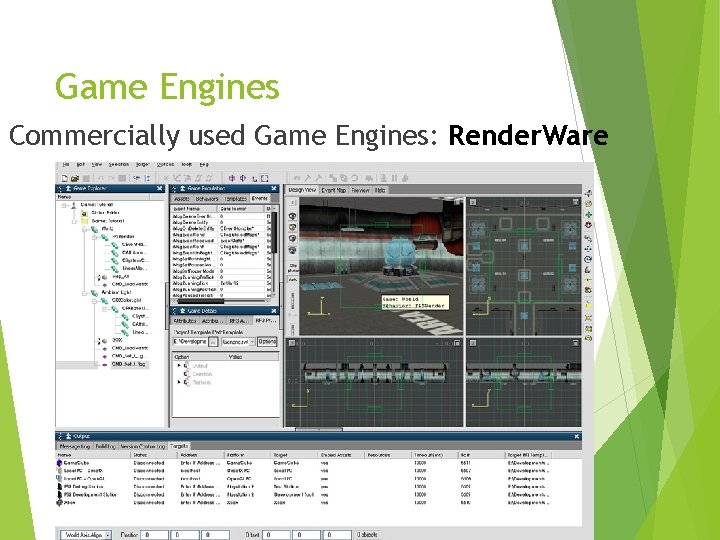Click the third camera icon beside 3D view
Viewport: 720px width, 540px height.
292,239
